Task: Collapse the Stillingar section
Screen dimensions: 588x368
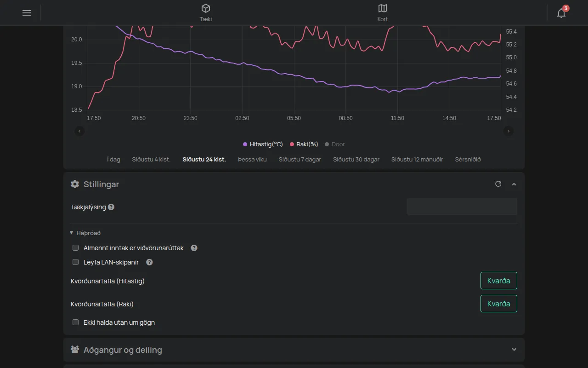Action: click(514, 184)
